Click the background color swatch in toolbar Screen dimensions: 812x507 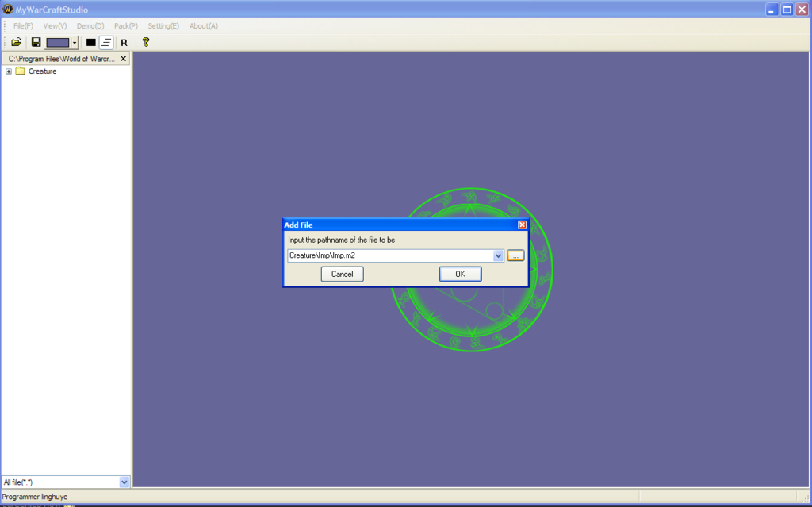(57, 43)
